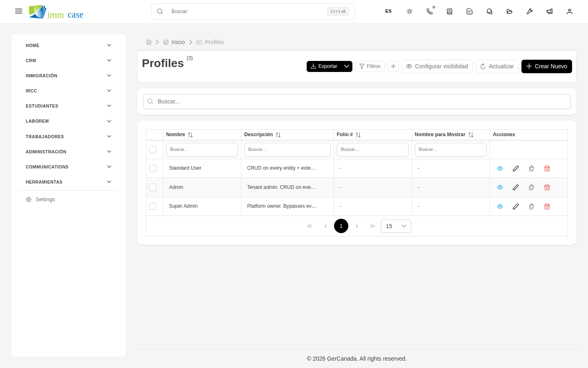
Task: Delete the Super Admin profile
Action: click(x=547, y=206)
